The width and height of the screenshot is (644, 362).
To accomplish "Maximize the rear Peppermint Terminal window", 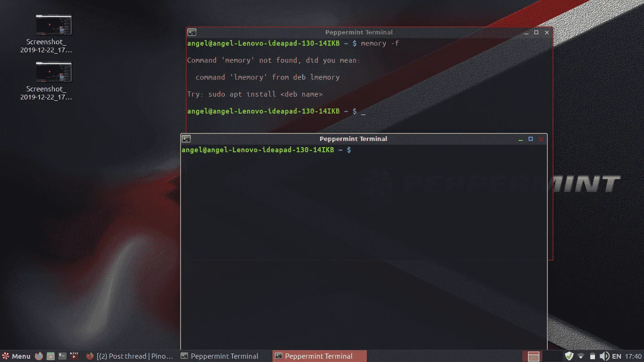I will click(x=536, y=33).
